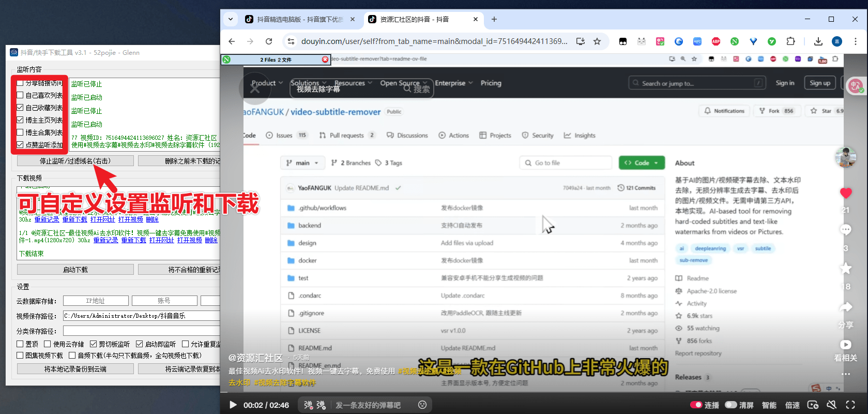Open the Chrome three-dot menu
The height and width of the screenshot is (414, 868).
856,41
